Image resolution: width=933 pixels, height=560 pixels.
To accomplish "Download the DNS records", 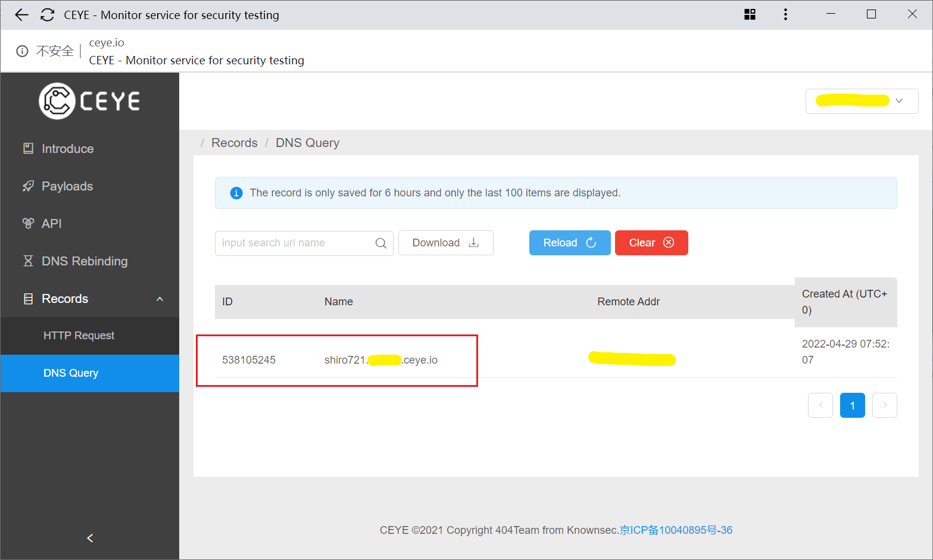I will click(445, 243).
